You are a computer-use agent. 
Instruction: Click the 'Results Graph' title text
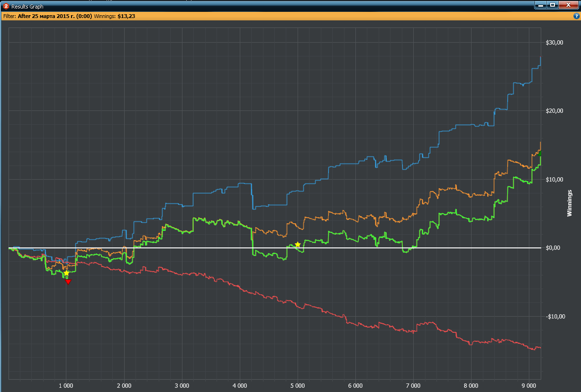coord(27,7)
